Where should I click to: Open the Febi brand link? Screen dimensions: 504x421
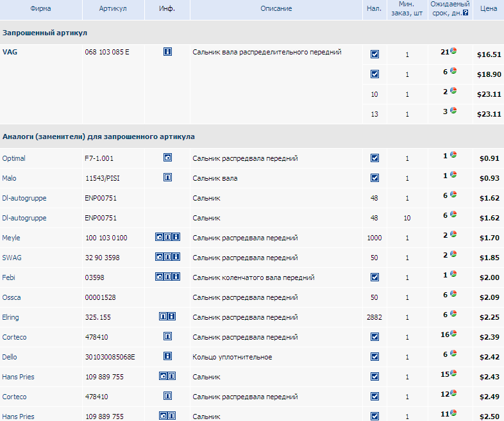pyautogui.click(x=8, y=277)
